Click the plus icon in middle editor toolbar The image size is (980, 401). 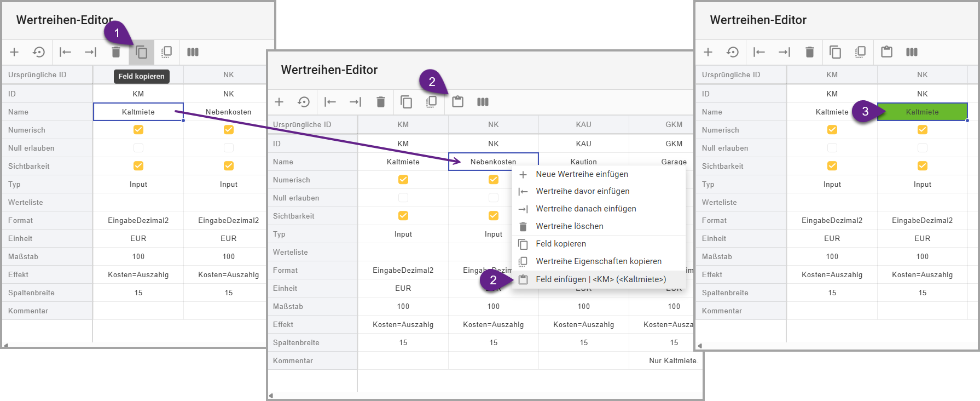(279, 102)
